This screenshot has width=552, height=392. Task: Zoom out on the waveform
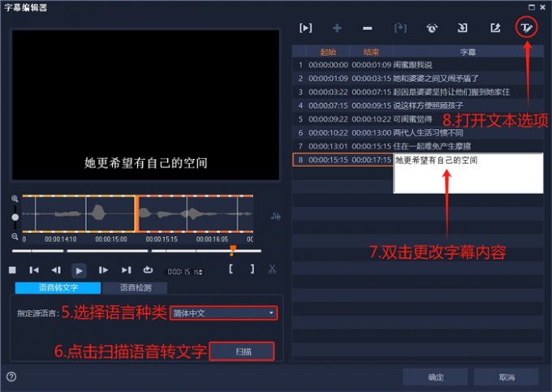click(x=15, y=236)
